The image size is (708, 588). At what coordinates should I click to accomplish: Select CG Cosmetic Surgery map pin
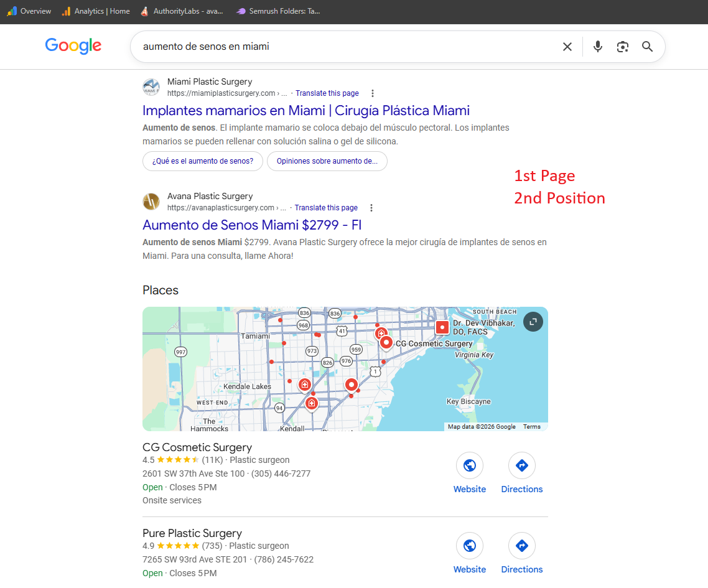point(386,343)
